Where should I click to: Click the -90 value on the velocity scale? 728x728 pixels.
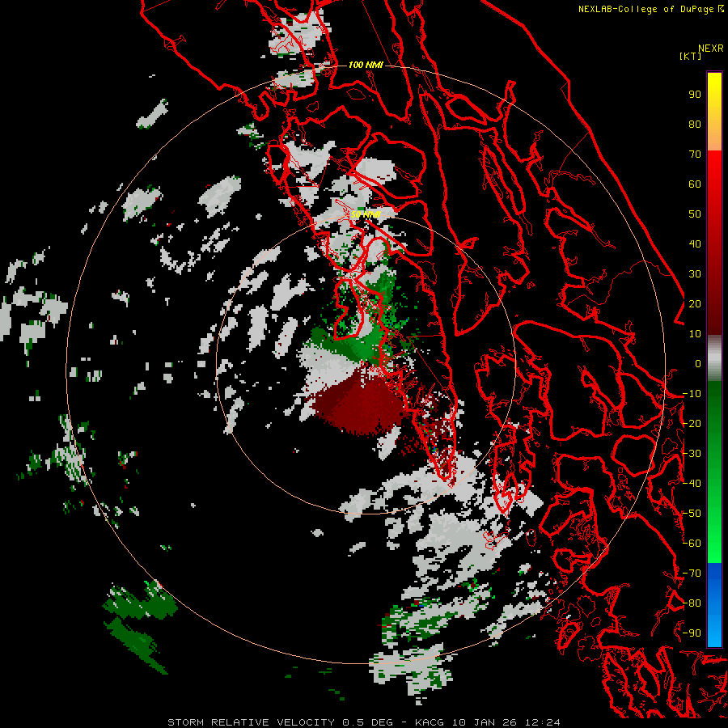pos(692,633)
